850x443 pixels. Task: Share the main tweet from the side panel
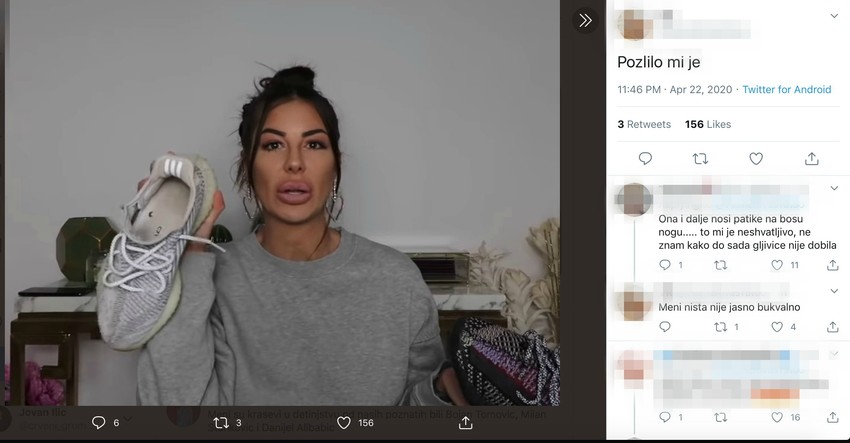tap(812, 158)
